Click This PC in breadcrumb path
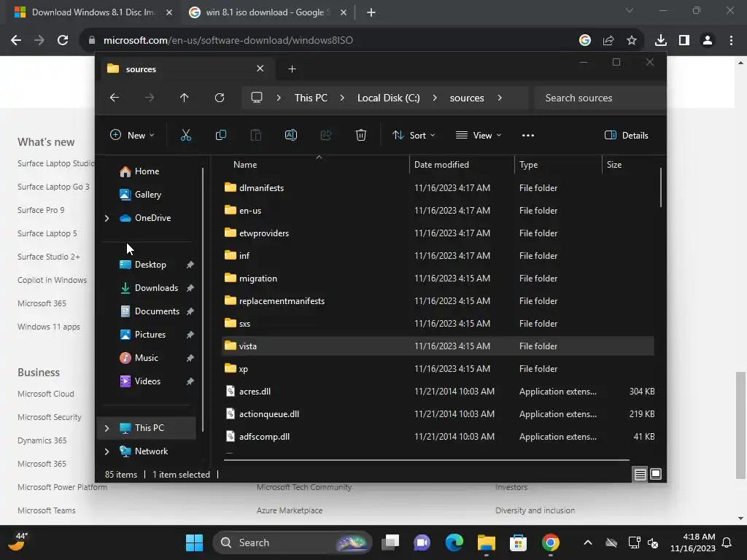 (311, 98)
